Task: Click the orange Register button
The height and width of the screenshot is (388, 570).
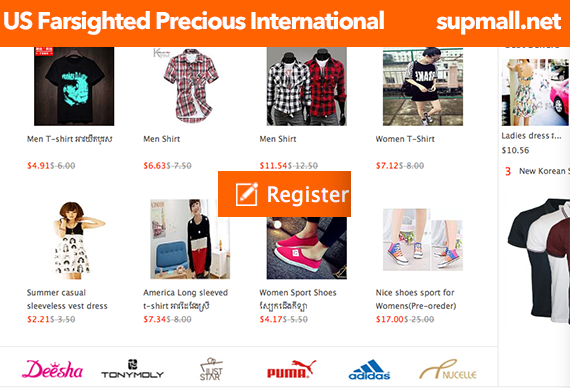Action: point(284,194)
